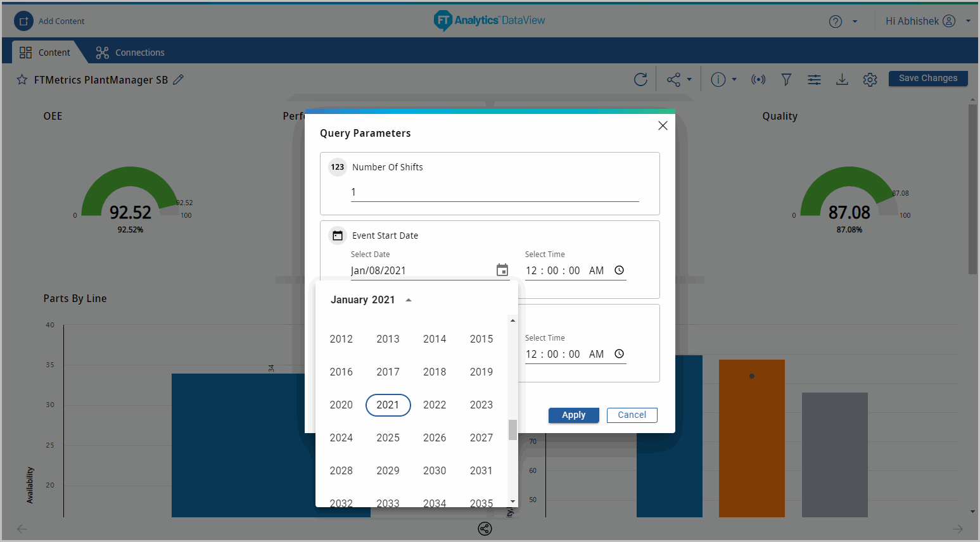
Task: Mark FTMetrics PlantManager SB as favorite
Action: click(x=22, y=80)
